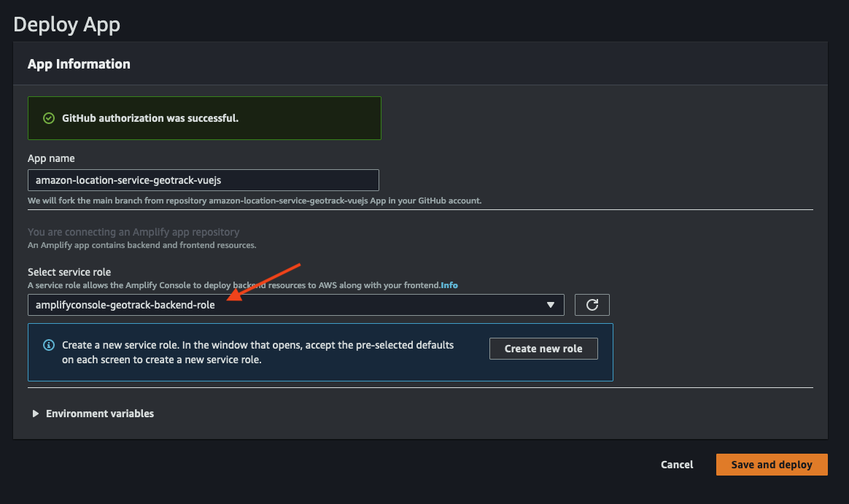Image resolution: width=849 pixels, height=504 pixels.
Task: Click the 'You are connecting an Amplify app repository' text
Action: point(133,232)
